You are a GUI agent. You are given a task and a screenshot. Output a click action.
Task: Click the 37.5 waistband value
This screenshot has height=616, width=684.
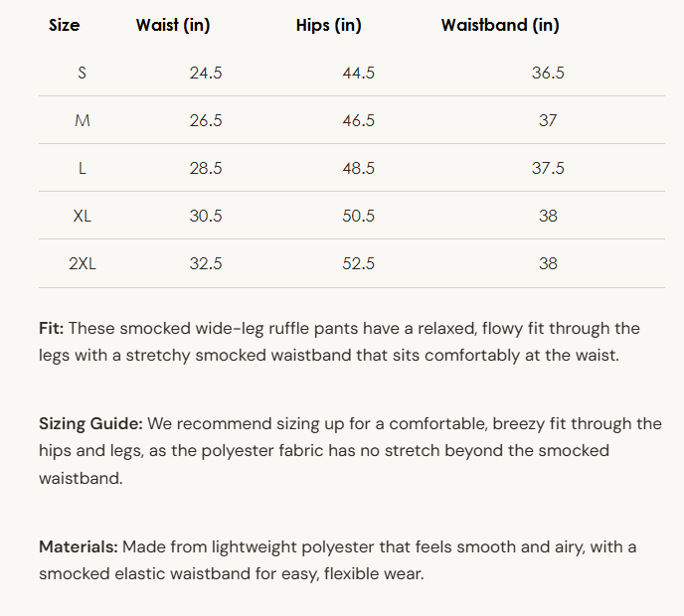click(548, 168)
